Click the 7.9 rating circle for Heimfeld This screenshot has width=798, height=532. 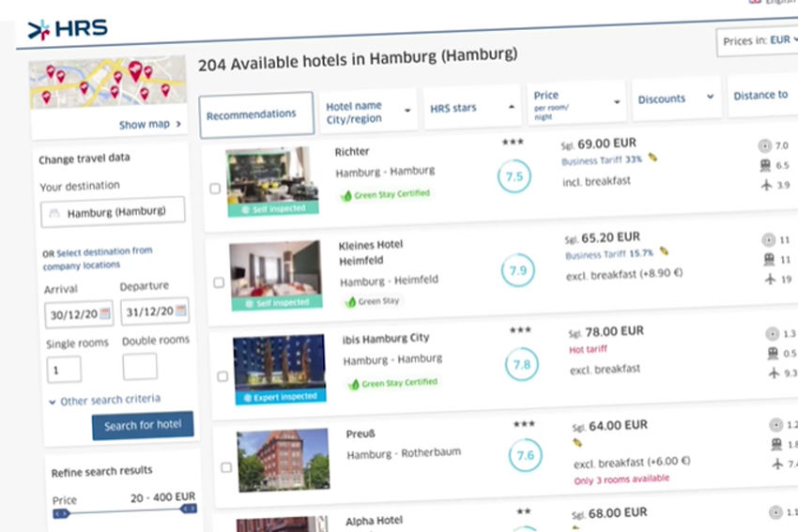coord(518,270)
